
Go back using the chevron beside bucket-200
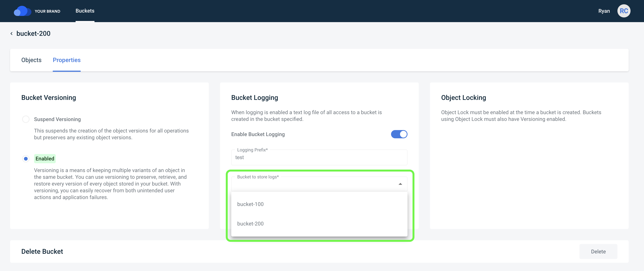(x=11, y=34)
